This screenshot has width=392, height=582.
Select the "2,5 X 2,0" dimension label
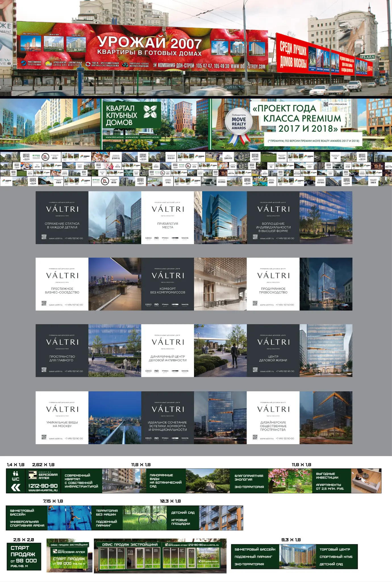24,540
